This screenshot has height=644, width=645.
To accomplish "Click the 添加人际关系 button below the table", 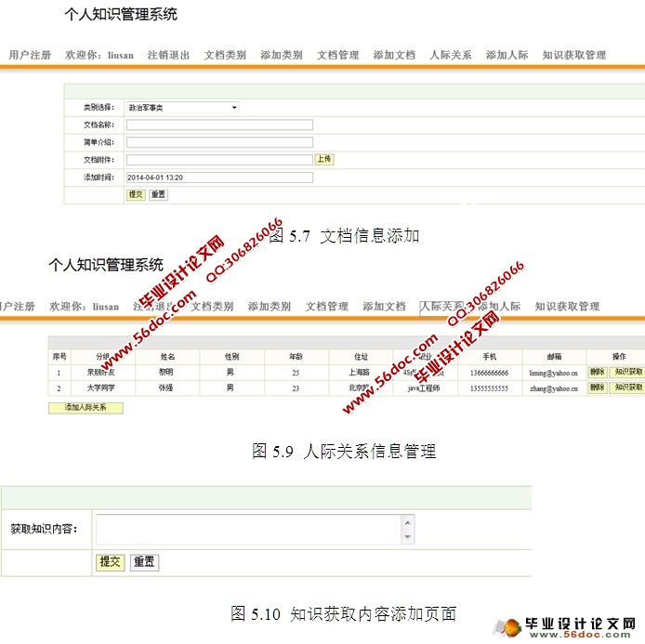I will click(x=86, y=407).
